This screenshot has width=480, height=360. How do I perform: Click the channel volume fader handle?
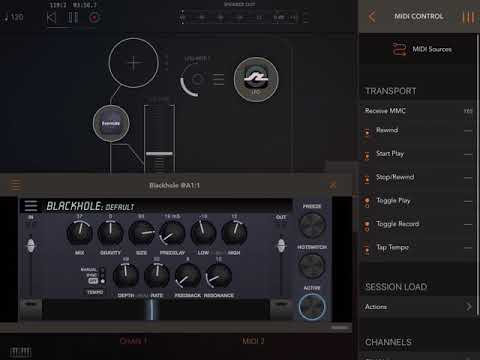coord(159,154)
